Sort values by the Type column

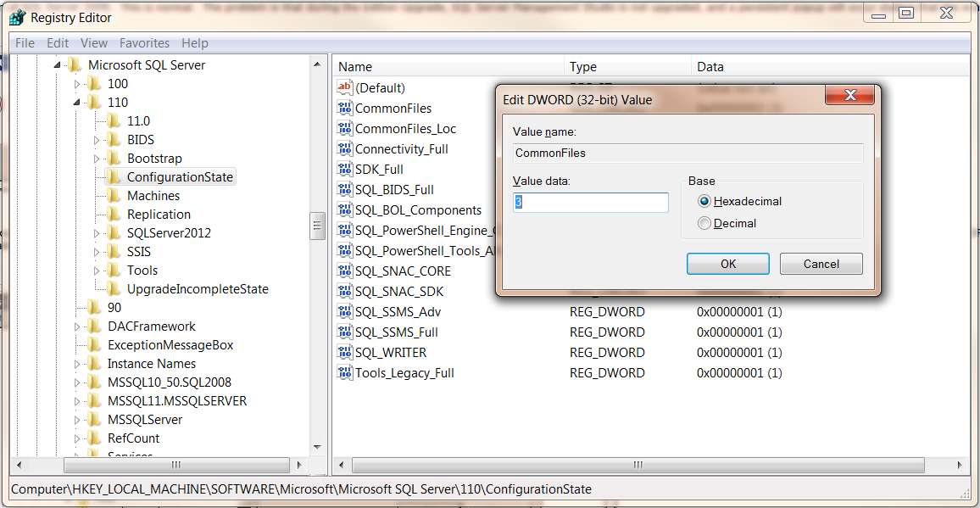pyautogui.click(x=628, y=67)
